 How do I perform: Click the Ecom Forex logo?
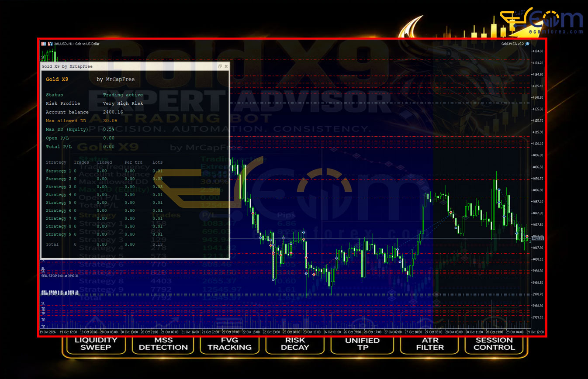click(x=541, y=21)
